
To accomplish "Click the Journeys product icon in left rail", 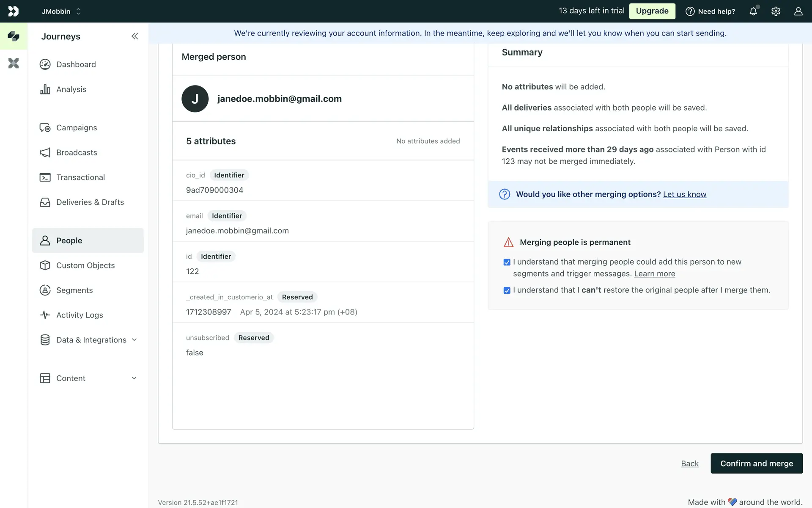I will point(14,36).
